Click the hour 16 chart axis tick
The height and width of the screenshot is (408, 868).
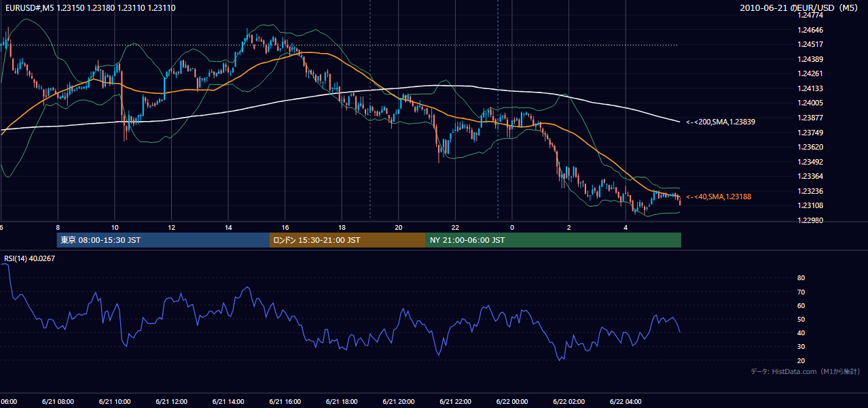(x=285, y=228)
